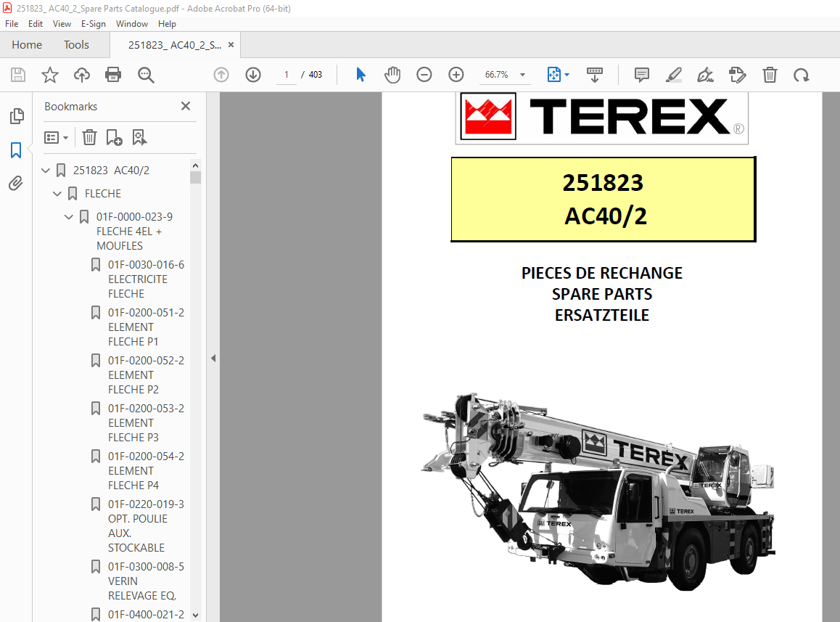Open the E-Sign menu
Screen dimensions: 840x622
pyautogui.click(x=94, y=24)
